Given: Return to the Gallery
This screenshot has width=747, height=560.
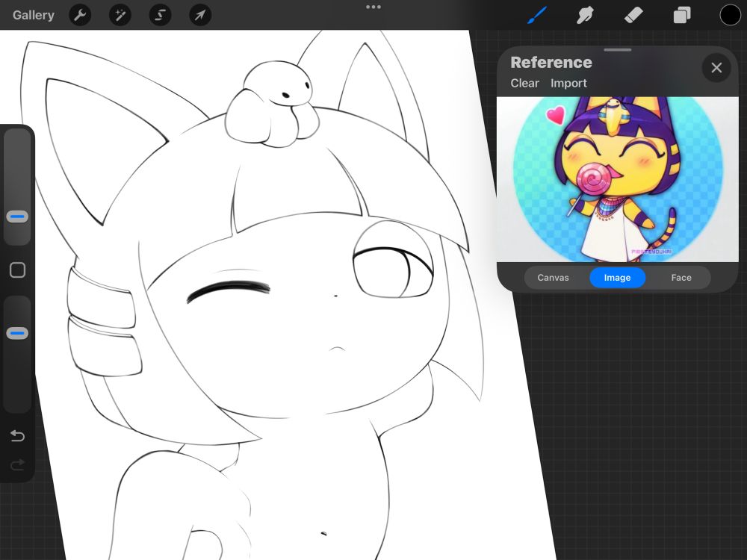Looking at the screenshot, I should [34, 15].
